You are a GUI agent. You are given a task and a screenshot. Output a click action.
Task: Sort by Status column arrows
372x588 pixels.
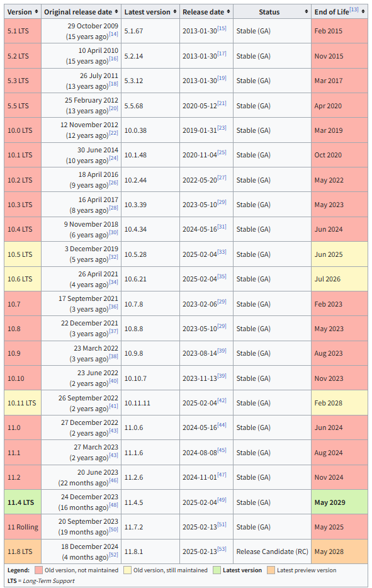[x=307, y=12]
